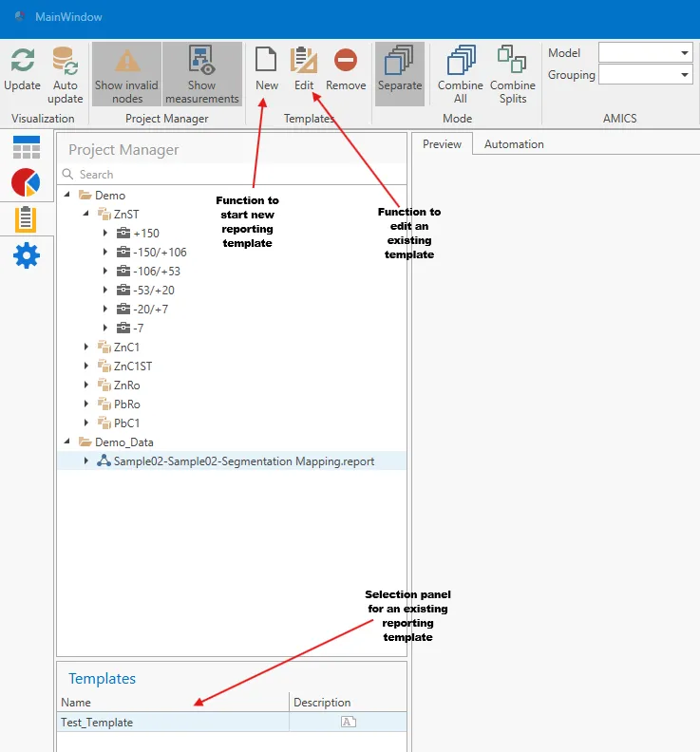Open the Model dropdown
Screen dimensions: 700x752
[x=645, y=53]
